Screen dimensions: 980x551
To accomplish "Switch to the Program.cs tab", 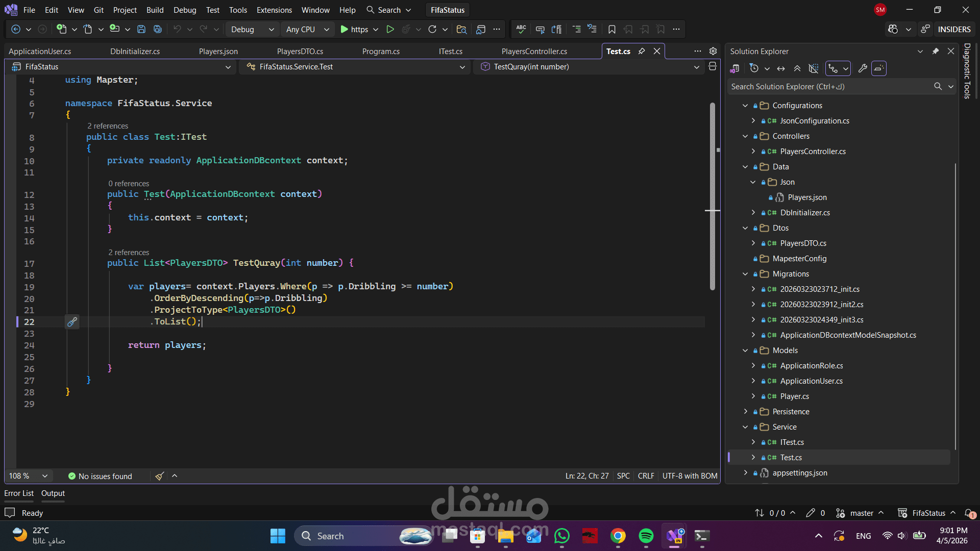I will (381, 51).
